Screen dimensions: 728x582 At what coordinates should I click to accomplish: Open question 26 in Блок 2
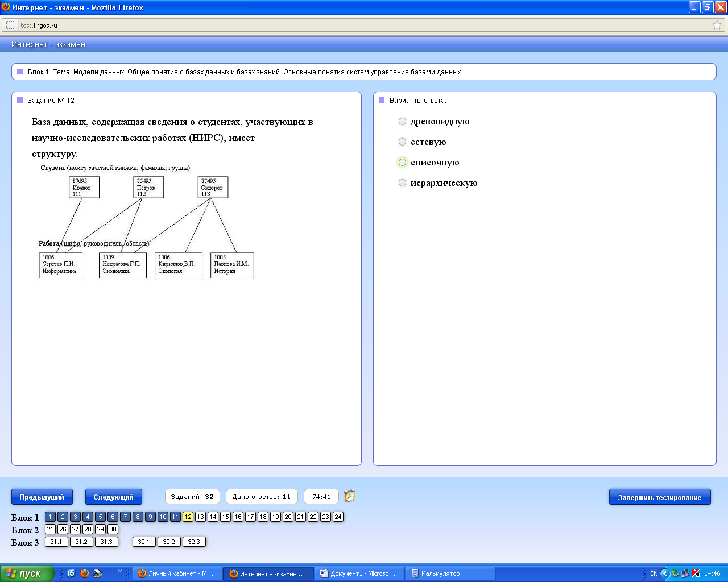coord(63,529)
